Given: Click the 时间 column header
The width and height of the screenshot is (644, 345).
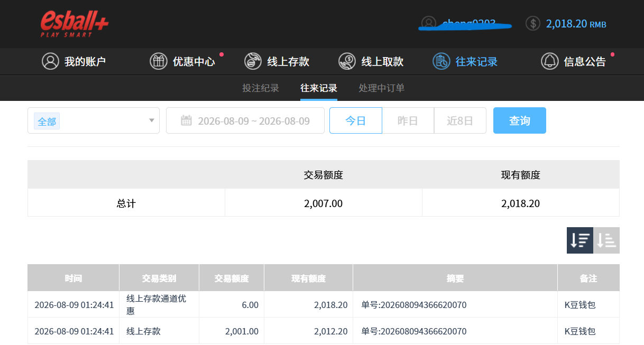Looking at the screenshot, I should pyautogui.click(x=73, y=278).
